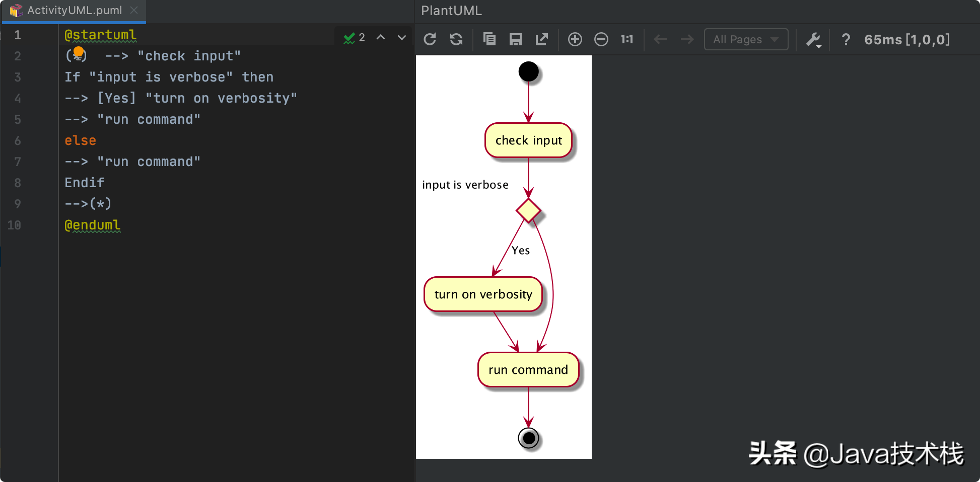Image resolution: width=980 pixels, height=482 pixels.
Task: Click line number 10 in the gutter
Action: point(14,225)
